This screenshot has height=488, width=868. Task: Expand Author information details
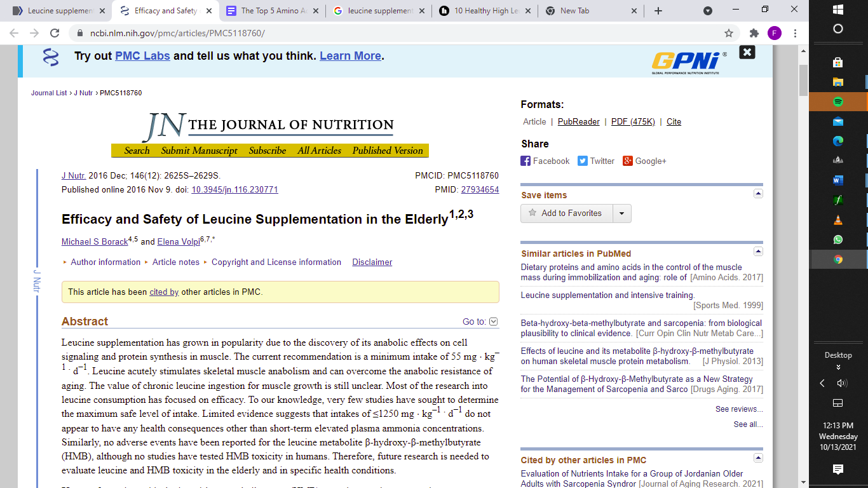point(105,262)
